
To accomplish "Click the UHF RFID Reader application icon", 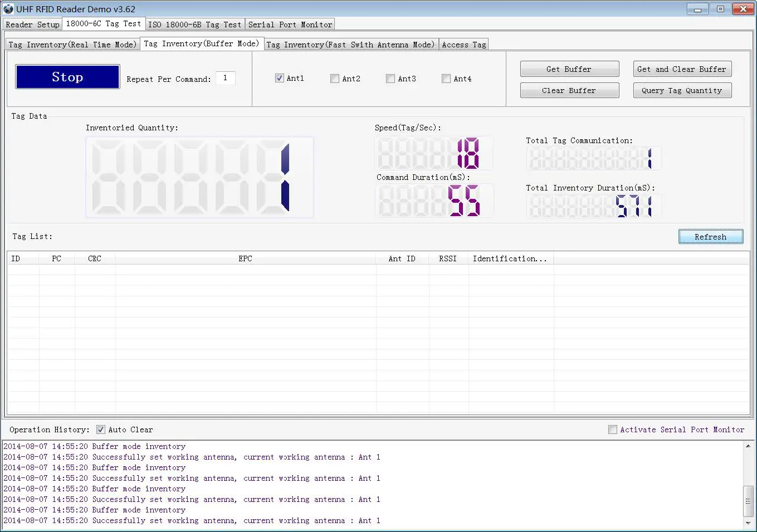I will 8,9.
